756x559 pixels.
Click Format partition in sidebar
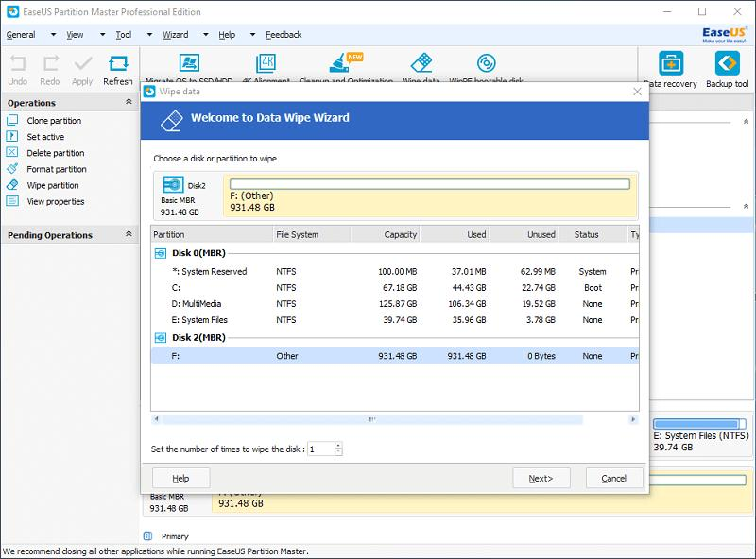pos(57,169)
